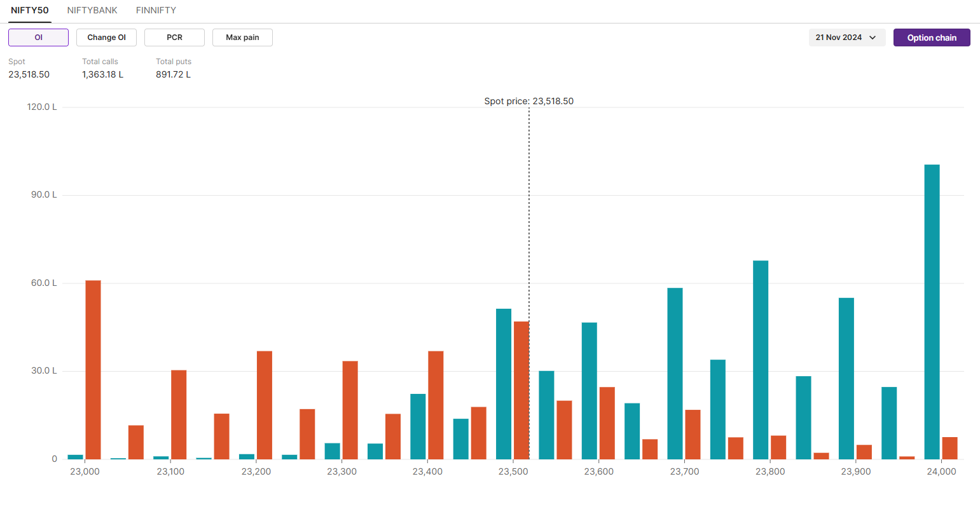Click the Total calls value 1,363.18 L
Image resolution: width=980 pixels, height=514 pixels.
pos(102,74)
